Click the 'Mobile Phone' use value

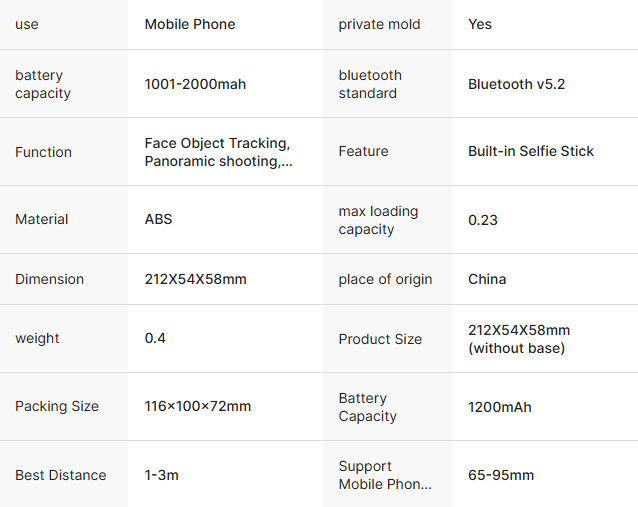click(190, 24)
